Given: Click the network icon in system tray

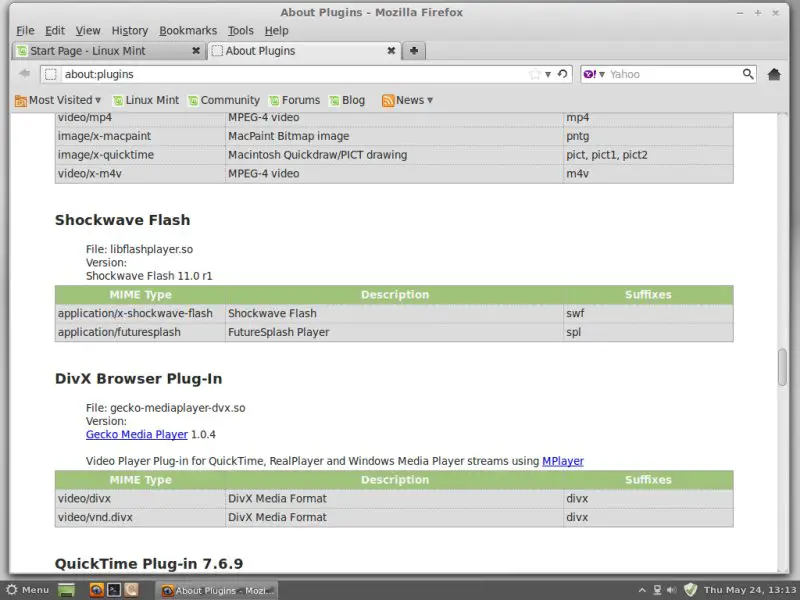Looking at the screenshot, I should (657, 590).
